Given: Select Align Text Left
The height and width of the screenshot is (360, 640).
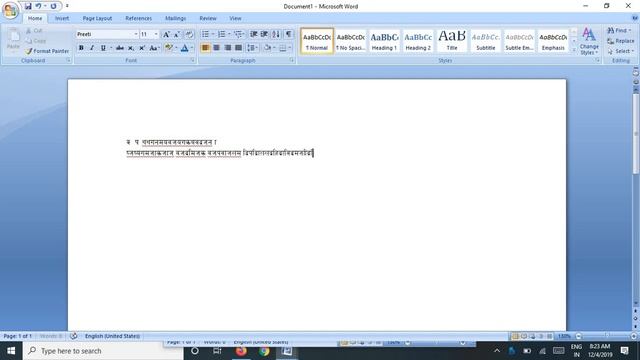Looking at the screenshot, I should [x=205, y=48].
